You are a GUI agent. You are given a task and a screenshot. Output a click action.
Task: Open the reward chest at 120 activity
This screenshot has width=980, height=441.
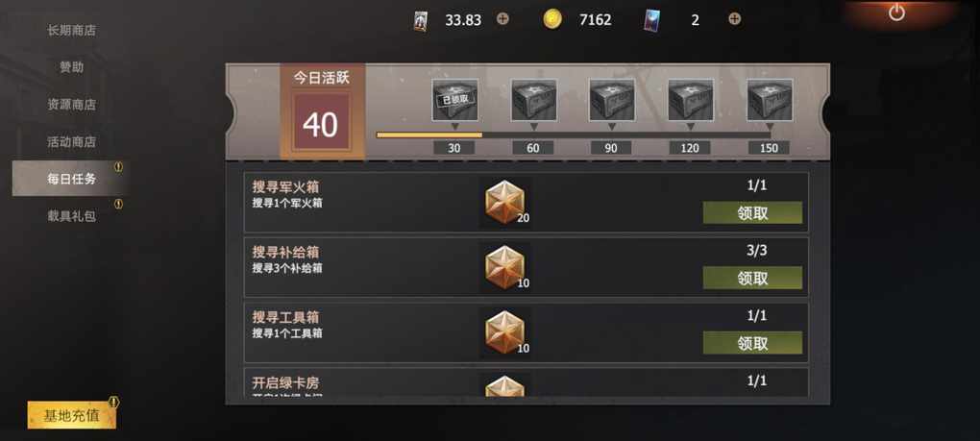tap(691, 100)
